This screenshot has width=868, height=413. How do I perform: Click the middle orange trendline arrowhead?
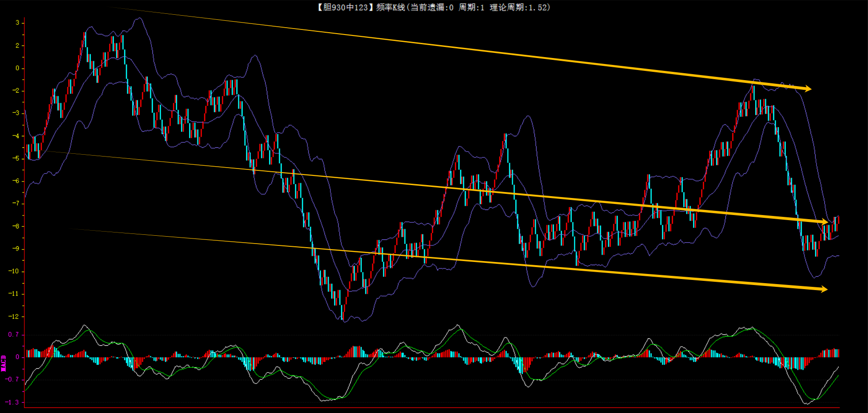(824, 222)
